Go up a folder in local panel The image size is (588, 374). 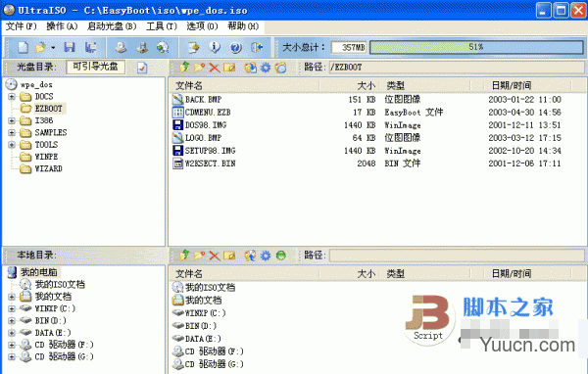[x=184, y=256]
